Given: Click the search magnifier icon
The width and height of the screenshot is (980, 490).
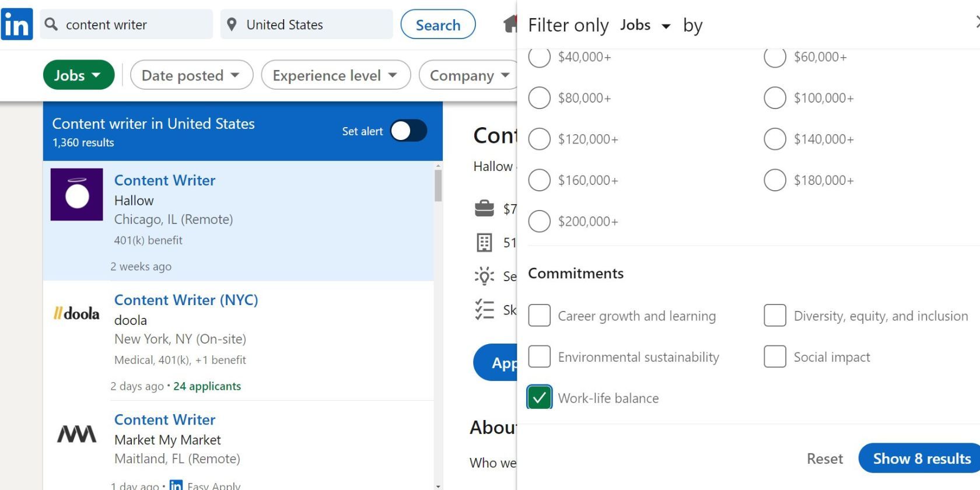Looking at the screenshot, I should click(x=51, y=24).
